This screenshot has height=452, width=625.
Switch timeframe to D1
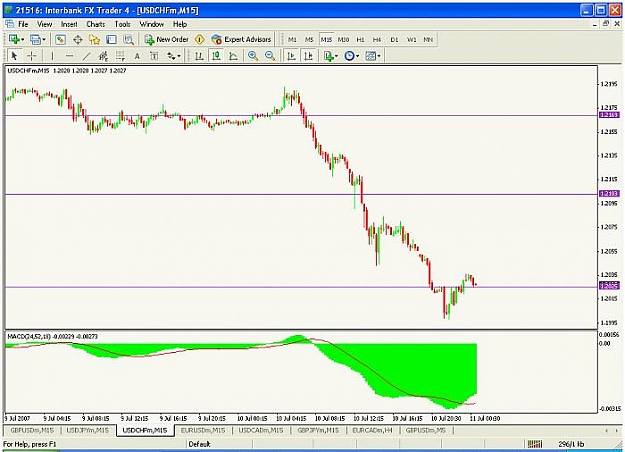(x=394, y=39)
